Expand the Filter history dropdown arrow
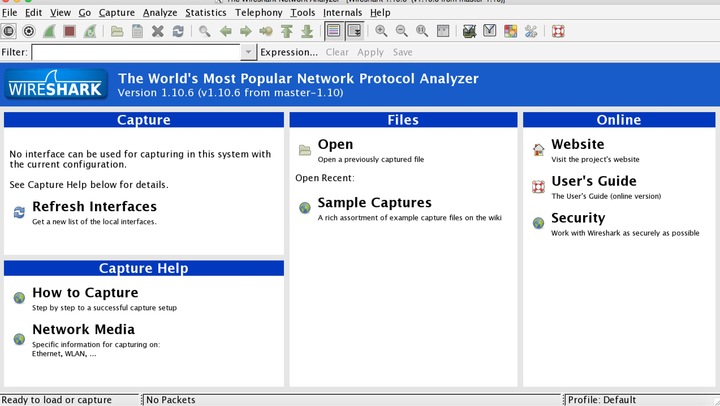 point(248,52)
